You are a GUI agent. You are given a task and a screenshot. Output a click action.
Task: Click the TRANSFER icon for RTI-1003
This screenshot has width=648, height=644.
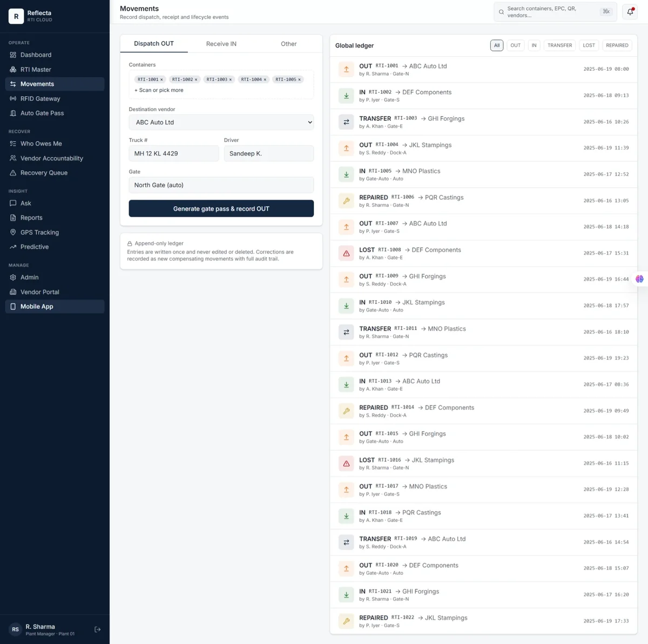(346, 122)
